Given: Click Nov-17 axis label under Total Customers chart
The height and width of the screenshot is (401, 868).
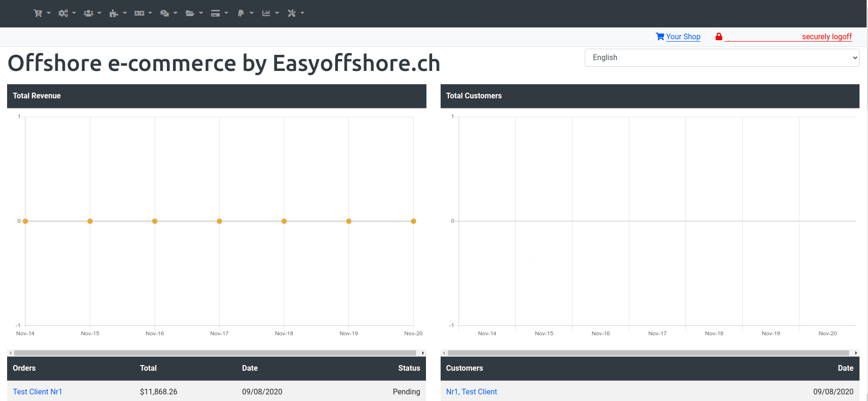Looking at the screenshot, I should point(657,333).
